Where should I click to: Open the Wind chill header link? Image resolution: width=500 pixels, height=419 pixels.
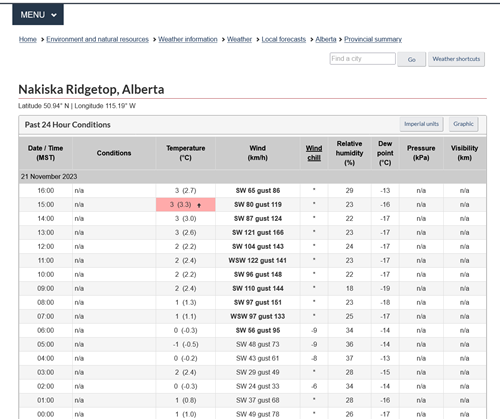314,153
